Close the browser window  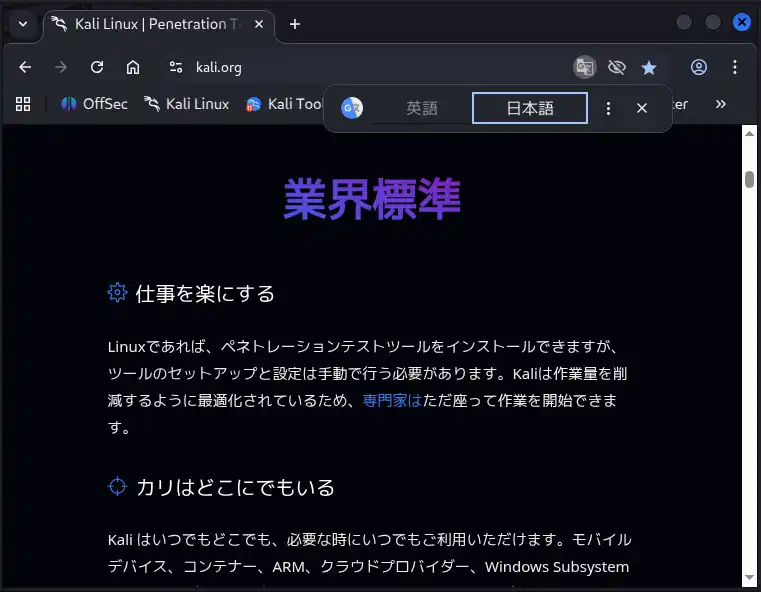click(x=742, y=22)
